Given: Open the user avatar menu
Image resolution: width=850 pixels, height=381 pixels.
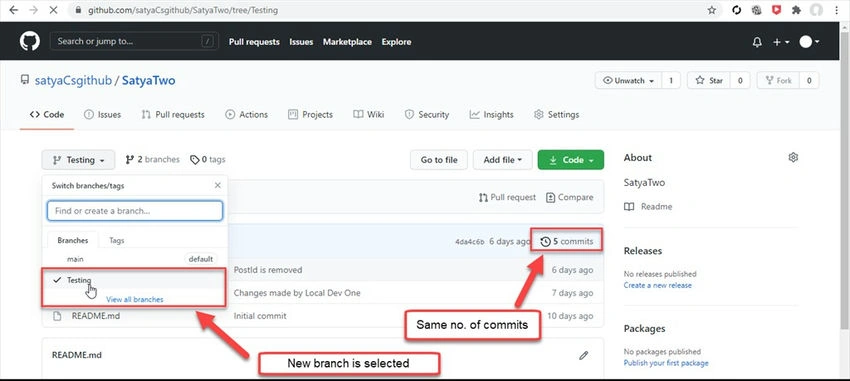Looking at the screenshot, I should click(x=809, y=42).
